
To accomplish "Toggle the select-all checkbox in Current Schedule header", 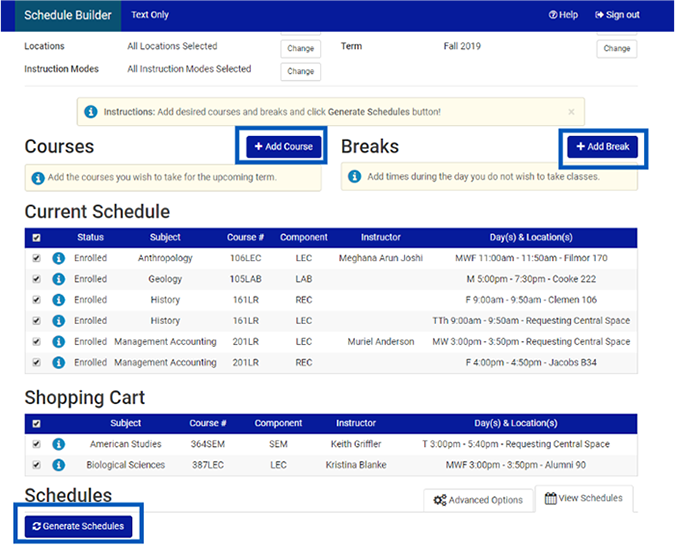I will (37, 238).
